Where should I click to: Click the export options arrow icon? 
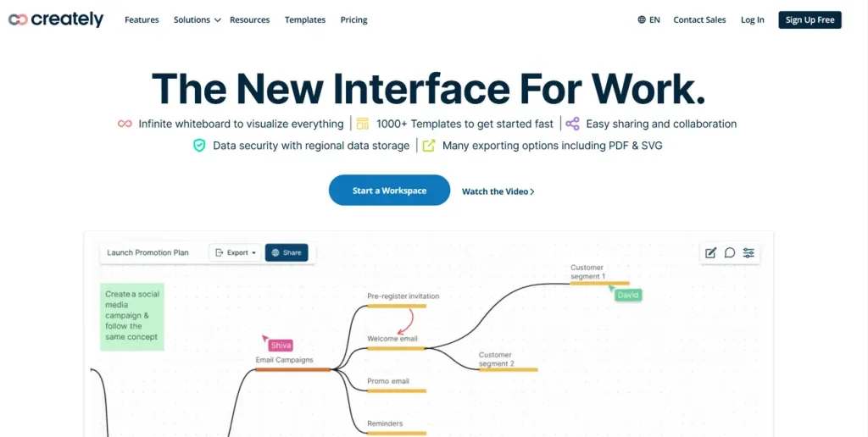click(429, 146)
